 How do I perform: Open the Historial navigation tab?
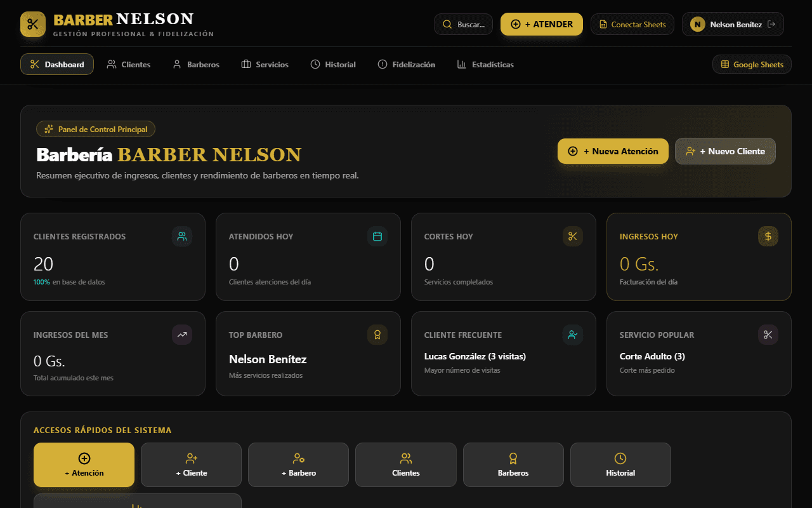click(333, 64)
